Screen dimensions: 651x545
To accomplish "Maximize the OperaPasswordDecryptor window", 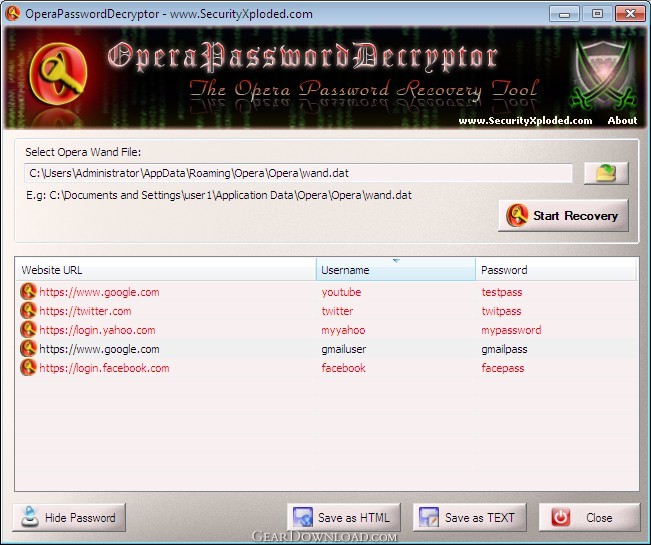I will 597,14.
